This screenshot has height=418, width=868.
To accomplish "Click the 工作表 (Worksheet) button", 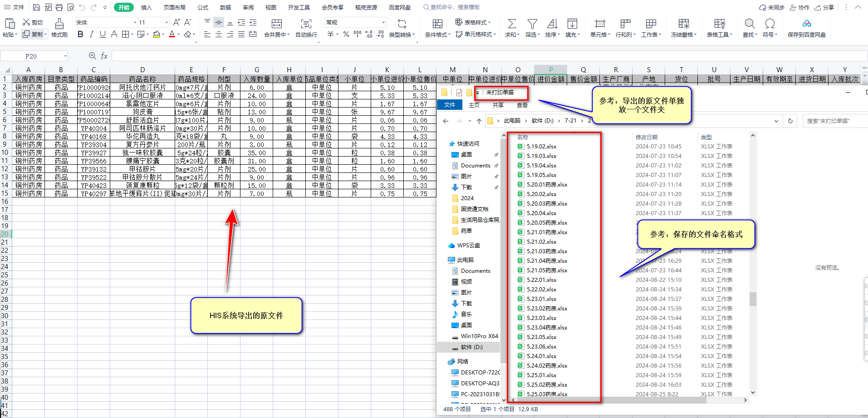I will point(651,27).
